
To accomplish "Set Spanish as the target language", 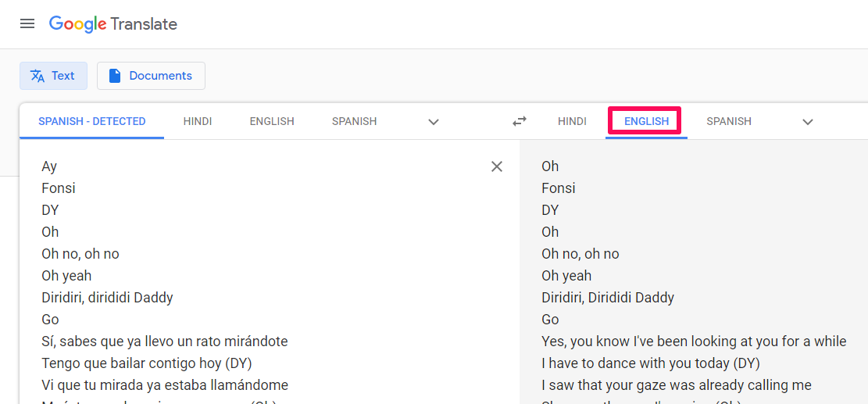I will tap(729, 121).
